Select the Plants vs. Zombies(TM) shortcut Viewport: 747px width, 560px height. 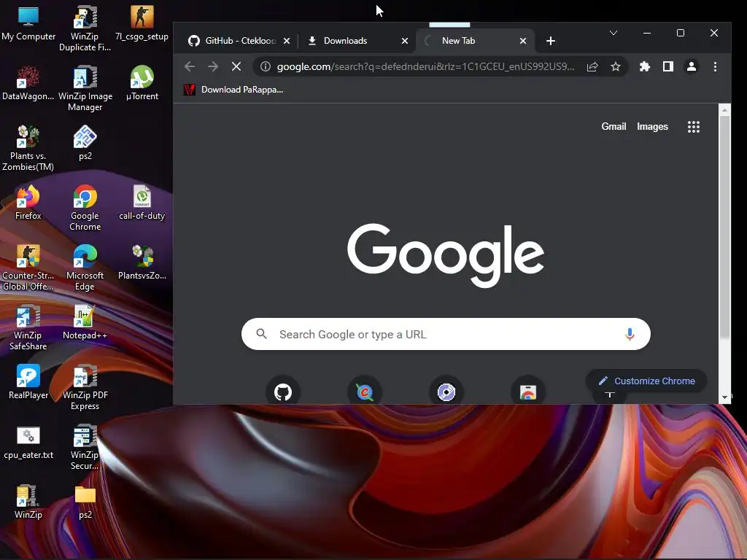28,148
